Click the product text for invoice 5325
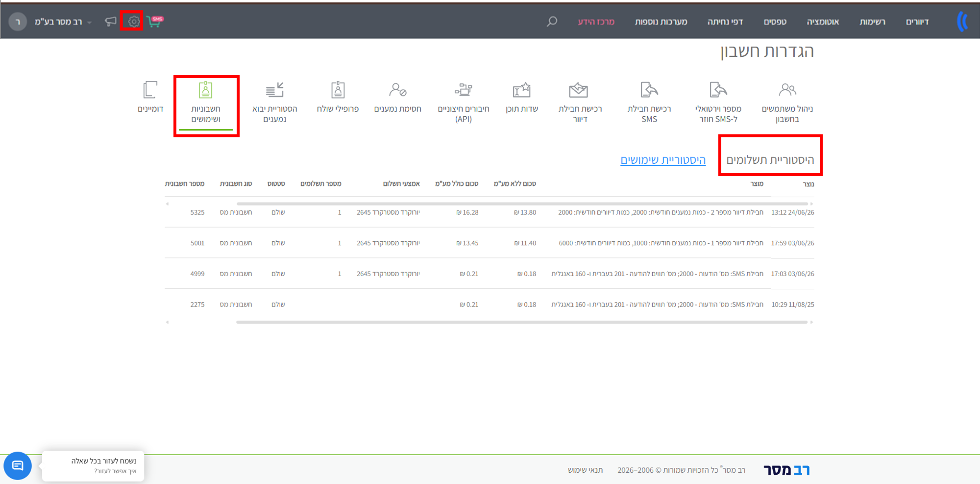Image resolution: width=980 pixels, height=484 pixels. point(661,212)
